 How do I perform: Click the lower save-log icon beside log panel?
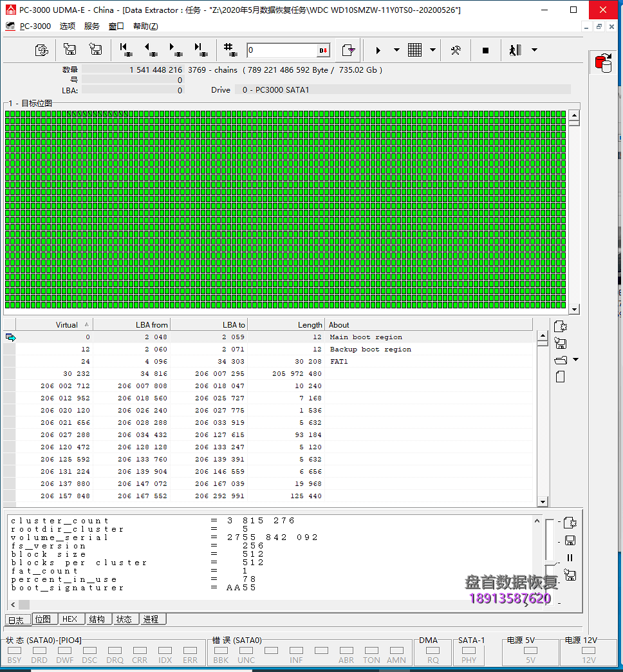point(570,575)
